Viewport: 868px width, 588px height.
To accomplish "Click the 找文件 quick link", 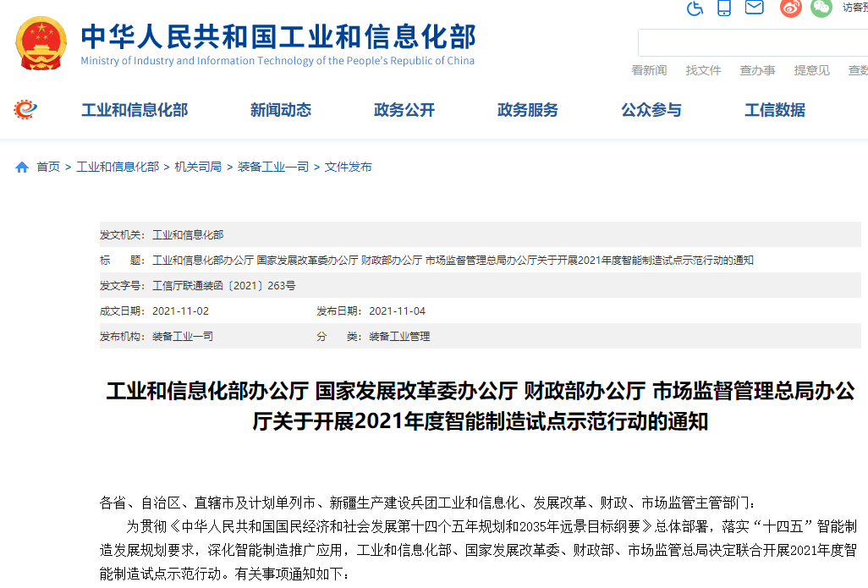I will (703, 70).
